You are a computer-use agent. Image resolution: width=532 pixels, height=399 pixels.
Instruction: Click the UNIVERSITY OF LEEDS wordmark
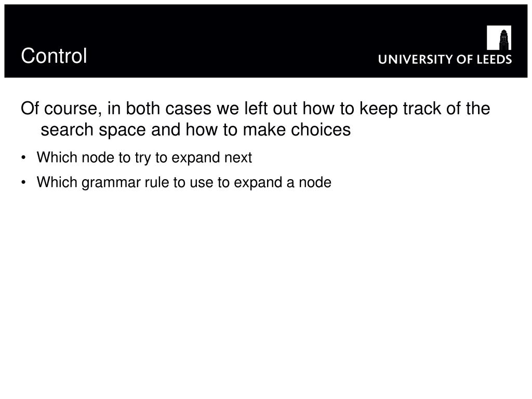coord(445,59)
